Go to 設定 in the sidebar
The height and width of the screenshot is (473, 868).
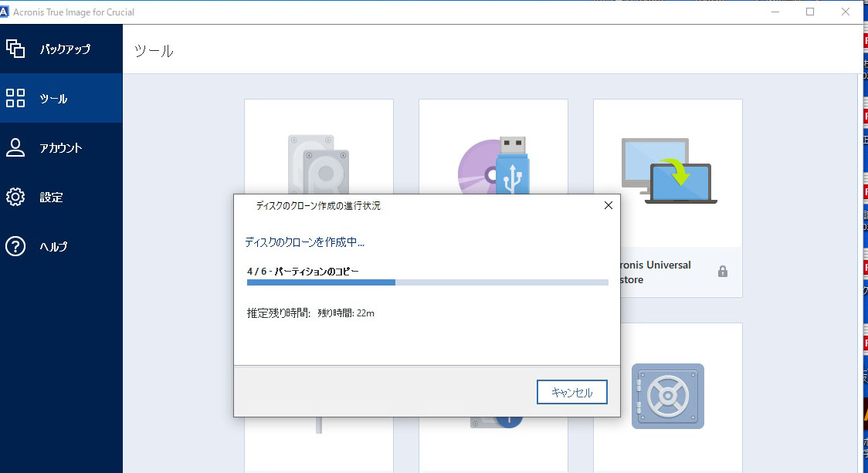point(61,197)
